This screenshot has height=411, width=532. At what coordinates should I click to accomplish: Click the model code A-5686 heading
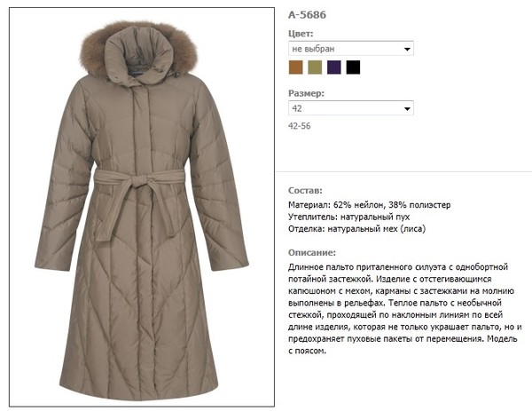coord(307,15)
